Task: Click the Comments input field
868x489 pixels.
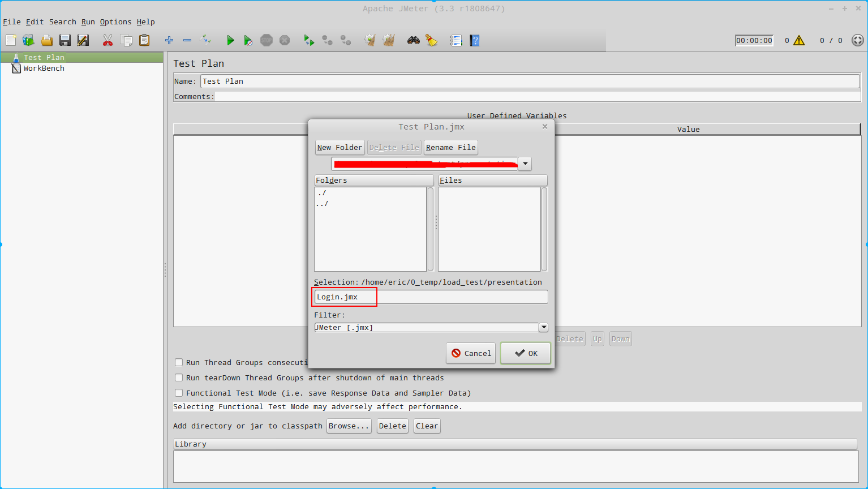Action: tap(538, 96)
